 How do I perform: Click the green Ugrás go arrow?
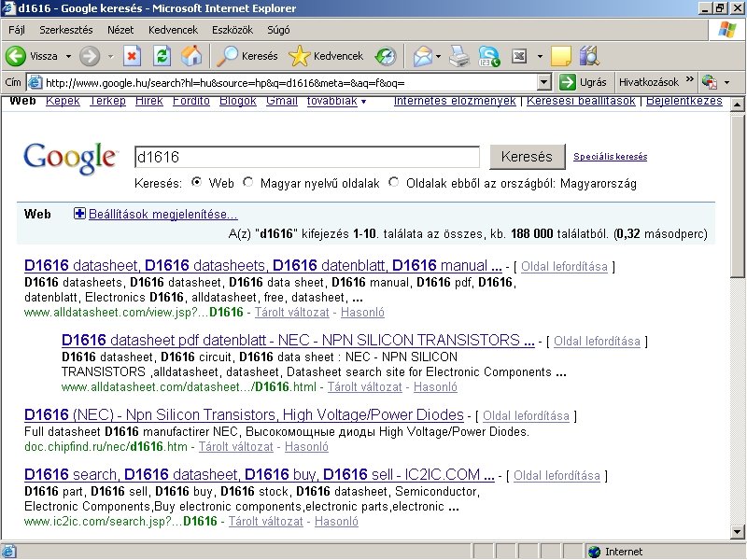pyautogui.click(x=568, y=82)
